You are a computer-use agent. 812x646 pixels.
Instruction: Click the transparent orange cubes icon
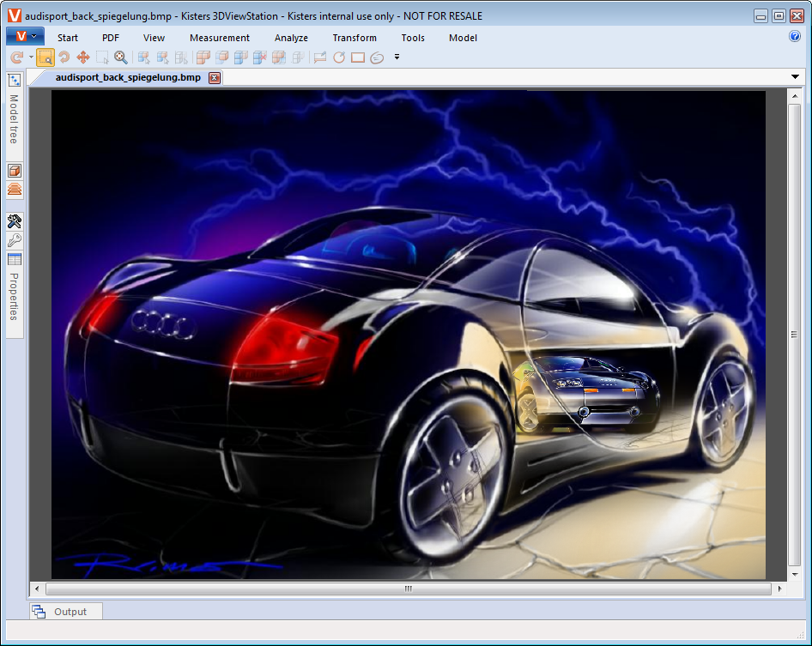222,57
